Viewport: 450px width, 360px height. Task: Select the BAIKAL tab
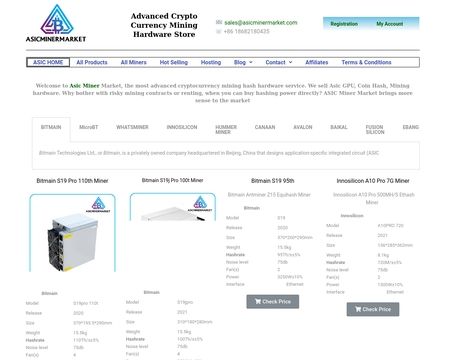[339, 127]
